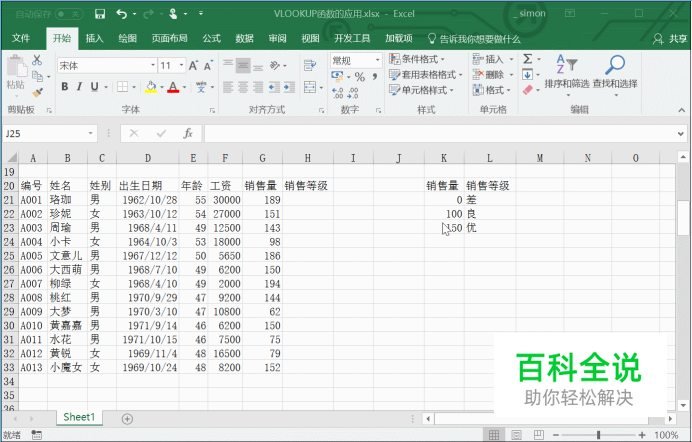This screenshot has width=692, height=442.
Task: Increase decimal places icon
Action: coord(338,93)
